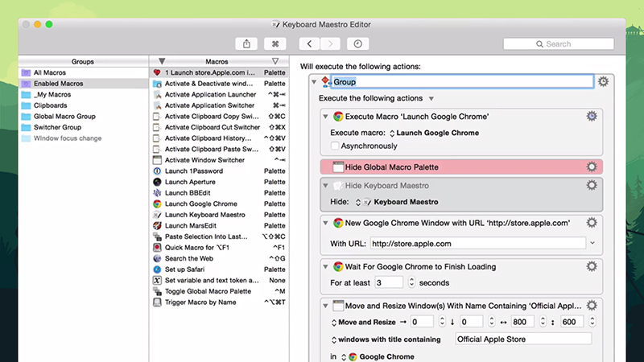Screen dimensions: 644x362
Task: Go forward with the right arrow button
Action: pyautogui.click(x=330, y=44)
